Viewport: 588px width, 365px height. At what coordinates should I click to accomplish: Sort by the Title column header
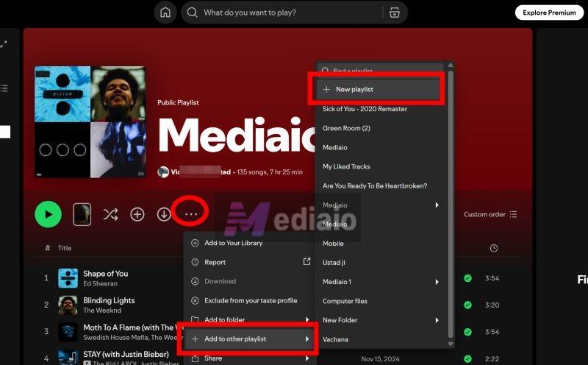point(65,248)
